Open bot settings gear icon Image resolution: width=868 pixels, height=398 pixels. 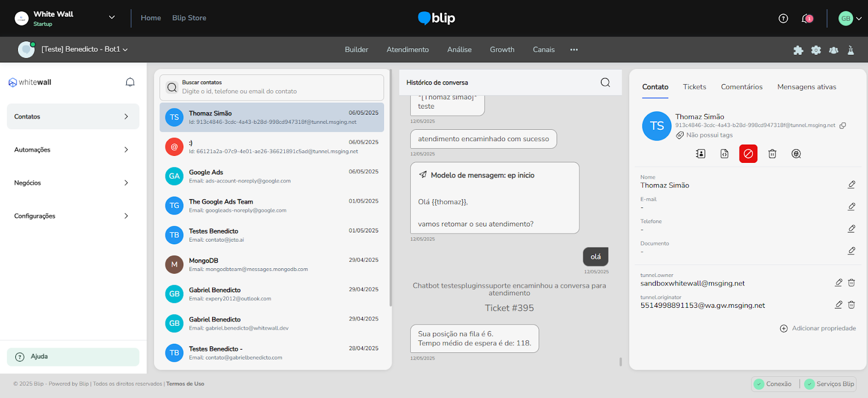[x=816, y=50]
